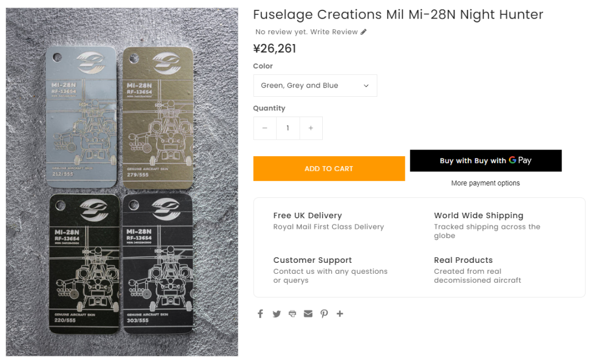This screenshot has width=594, height=364.
Task: Click the print icon
Action: tap(292, 313)
